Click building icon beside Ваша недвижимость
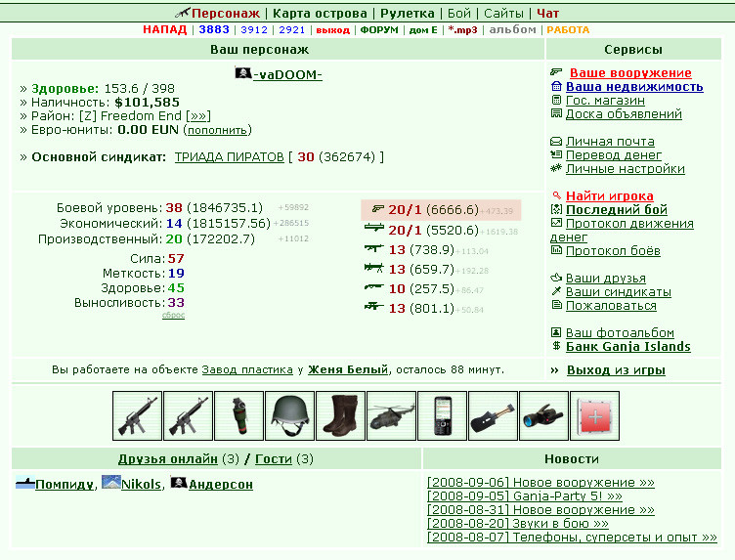Image resolution: width=735 pixels, height=560 pixels. [556, 86]
